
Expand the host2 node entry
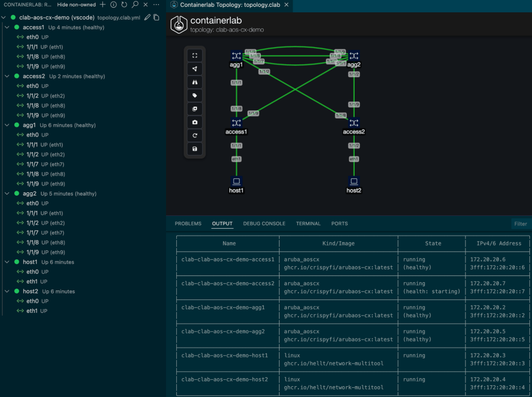[x=6, y=291]
